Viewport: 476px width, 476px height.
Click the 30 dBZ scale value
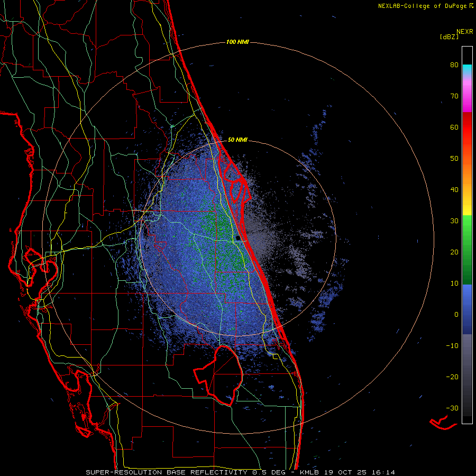(x=454, y=221)
